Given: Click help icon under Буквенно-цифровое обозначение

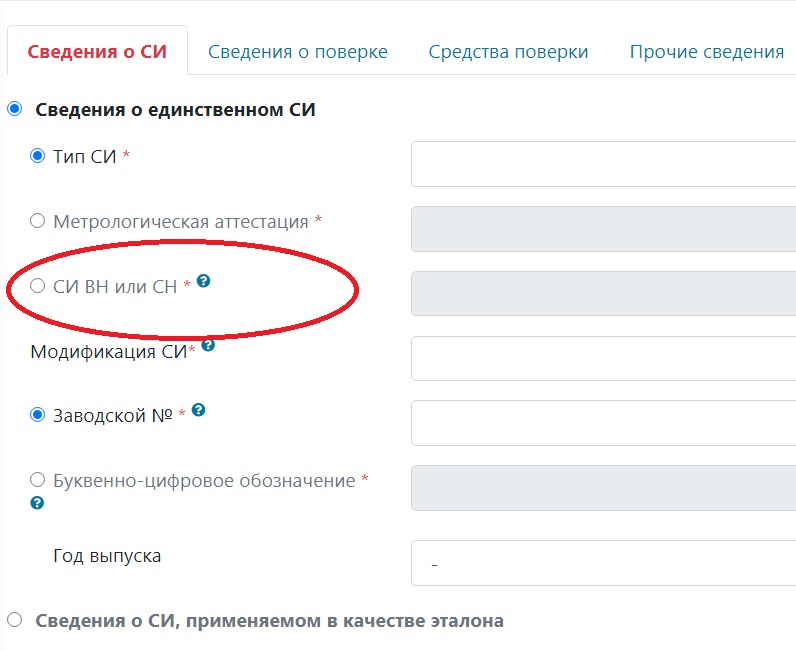Looking at the screenshot, I should (x=38, y=503).
